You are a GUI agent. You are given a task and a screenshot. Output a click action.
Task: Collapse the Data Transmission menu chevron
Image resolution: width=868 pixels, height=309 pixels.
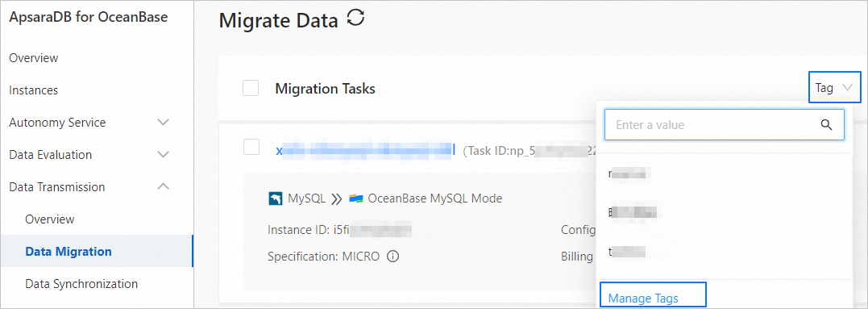[164, 186]
